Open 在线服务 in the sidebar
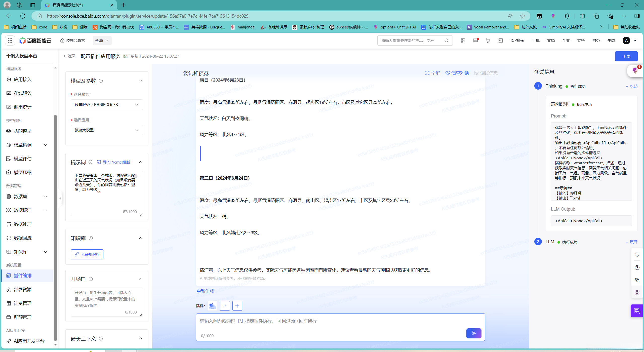Viewport: 644px width, 352px height. click(22, 93)
